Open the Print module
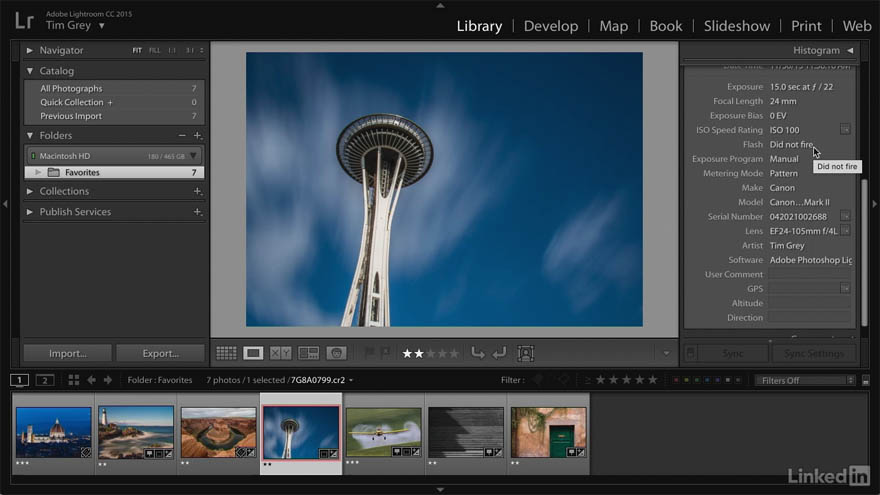 coord(806,26)
